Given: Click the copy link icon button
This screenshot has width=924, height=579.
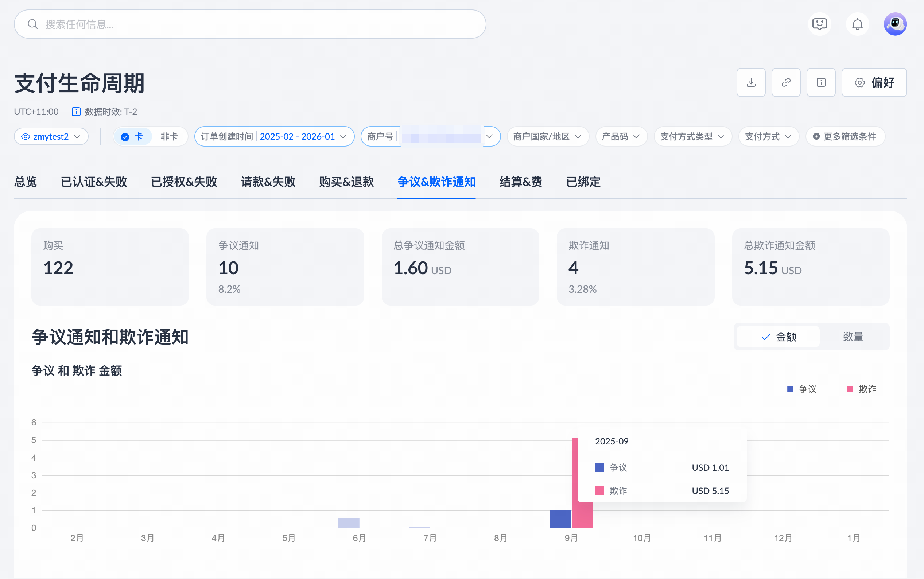Looking at the screenshot, I should 785,82.
